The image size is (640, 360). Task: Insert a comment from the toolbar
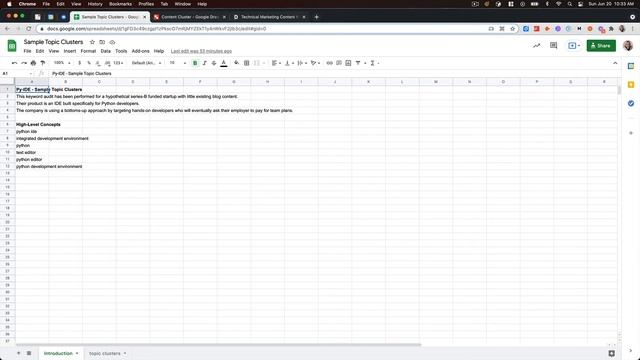point(339,63)
